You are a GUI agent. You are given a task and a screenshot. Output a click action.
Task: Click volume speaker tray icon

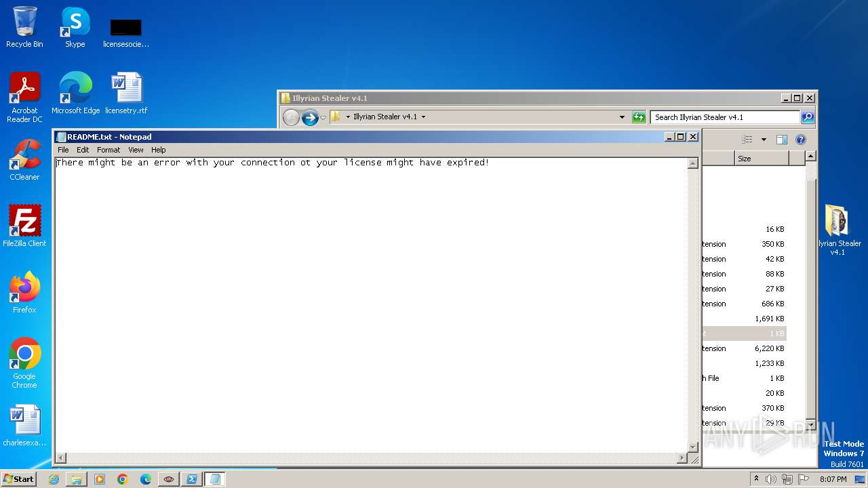771,479
